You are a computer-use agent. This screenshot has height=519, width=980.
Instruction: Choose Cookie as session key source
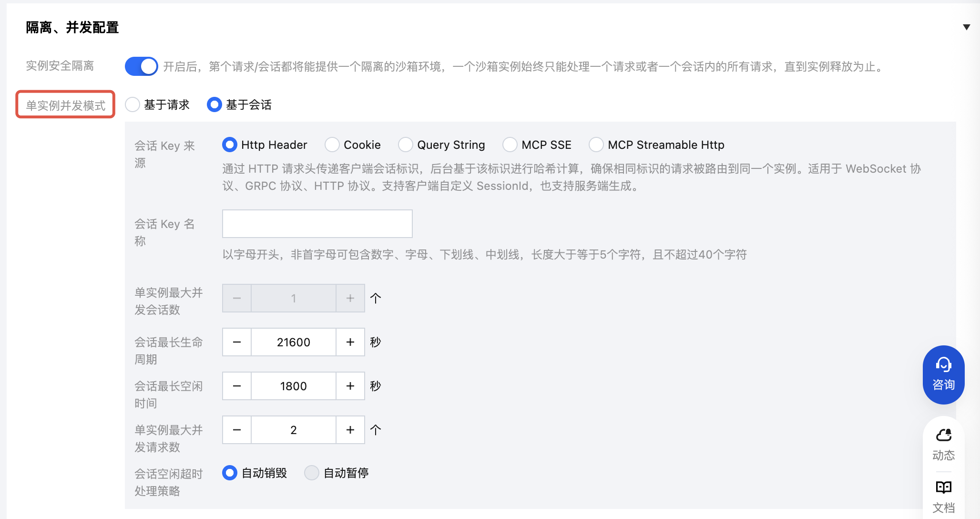click(x=332, y=145)
